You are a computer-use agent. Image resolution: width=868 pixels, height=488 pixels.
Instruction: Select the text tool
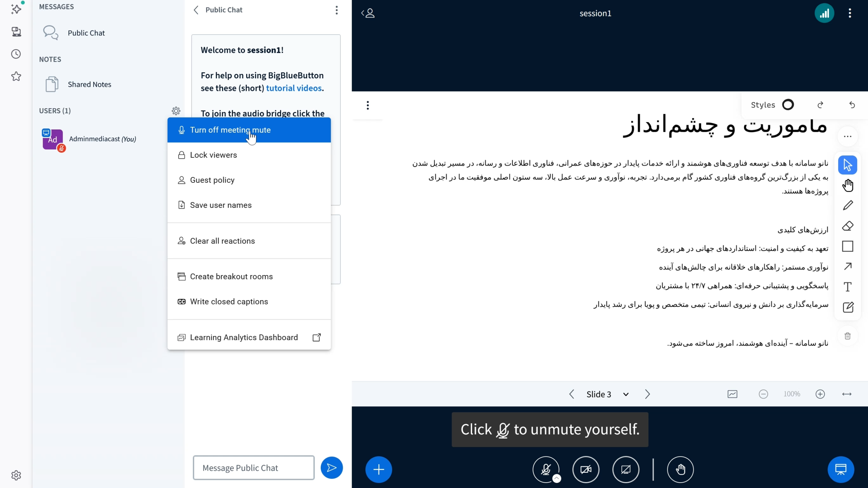click(848, 287)
